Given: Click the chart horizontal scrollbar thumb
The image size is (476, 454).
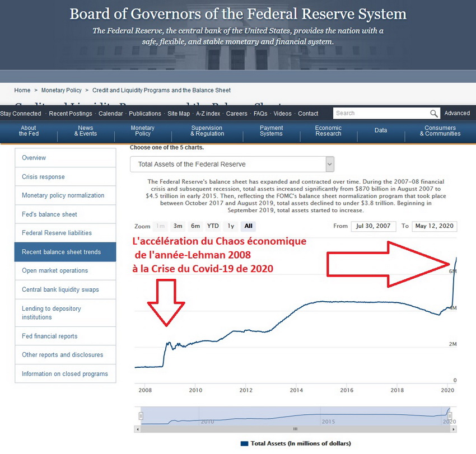Looking at the screenshot, I should point(295,429).
